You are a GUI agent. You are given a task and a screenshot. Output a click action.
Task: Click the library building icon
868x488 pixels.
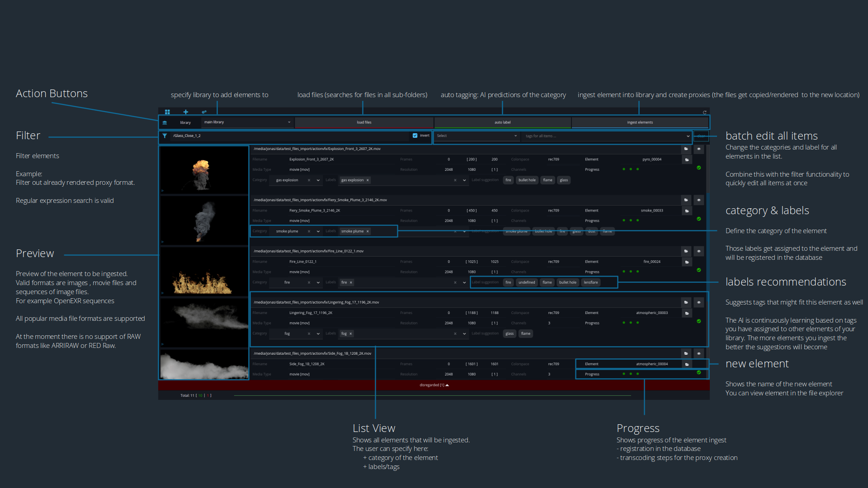[x=165, y=122]
